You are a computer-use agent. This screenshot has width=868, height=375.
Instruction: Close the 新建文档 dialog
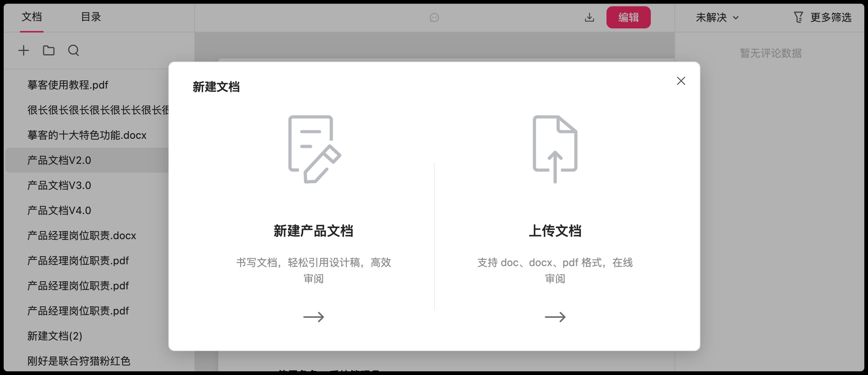[x=681, y=81]
